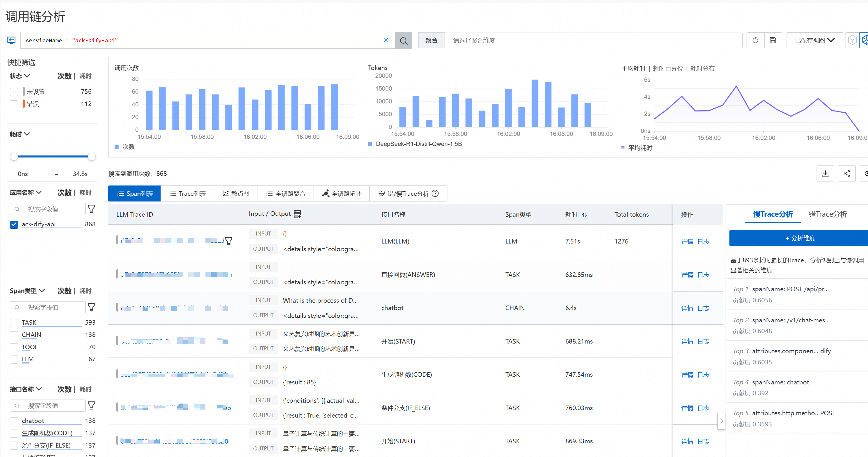Open the 已保存视图 dropdown
This screenshot has width=868, height=457.
814,41
